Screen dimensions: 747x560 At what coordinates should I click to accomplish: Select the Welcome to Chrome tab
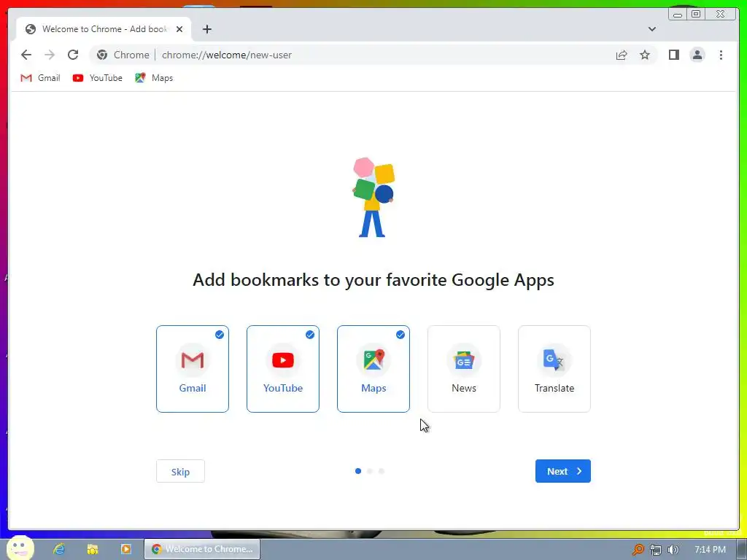[104, 29]
